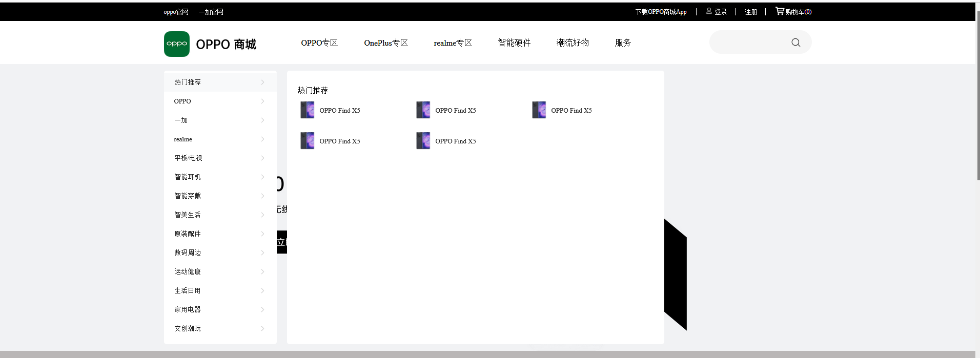Click the user login icon

709,11
